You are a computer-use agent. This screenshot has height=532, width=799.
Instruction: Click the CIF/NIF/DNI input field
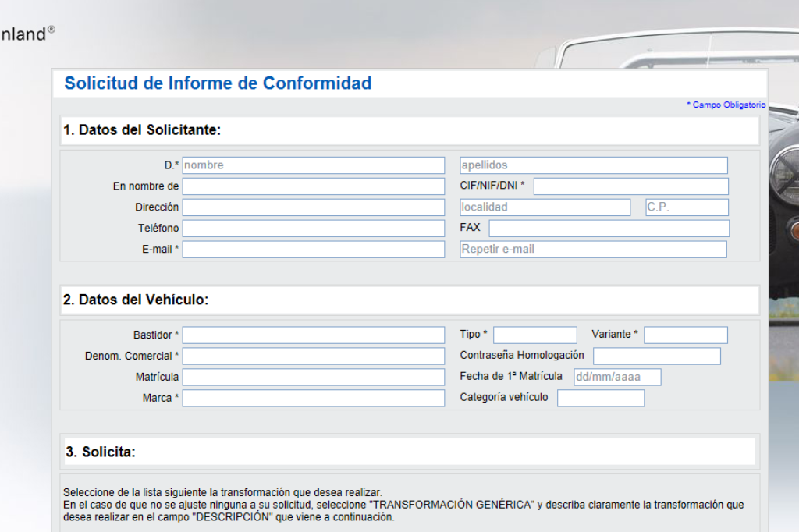point(630,186)
